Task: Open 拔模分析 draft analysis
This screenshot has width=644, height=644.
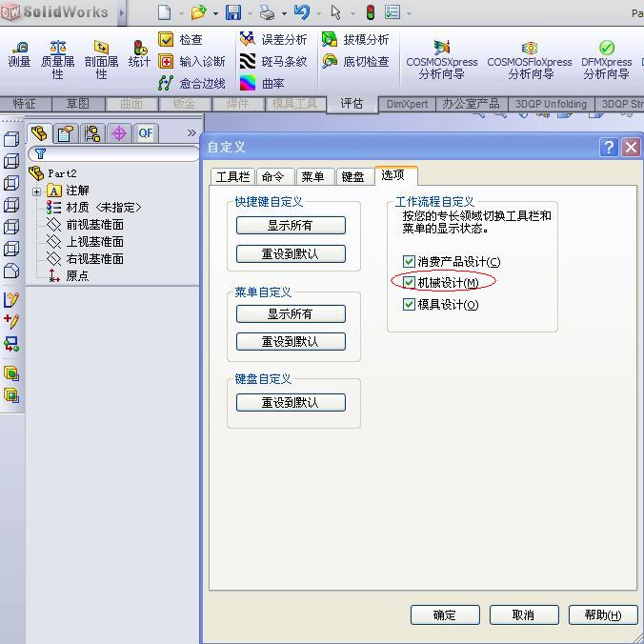Action: tap(355, 39)
